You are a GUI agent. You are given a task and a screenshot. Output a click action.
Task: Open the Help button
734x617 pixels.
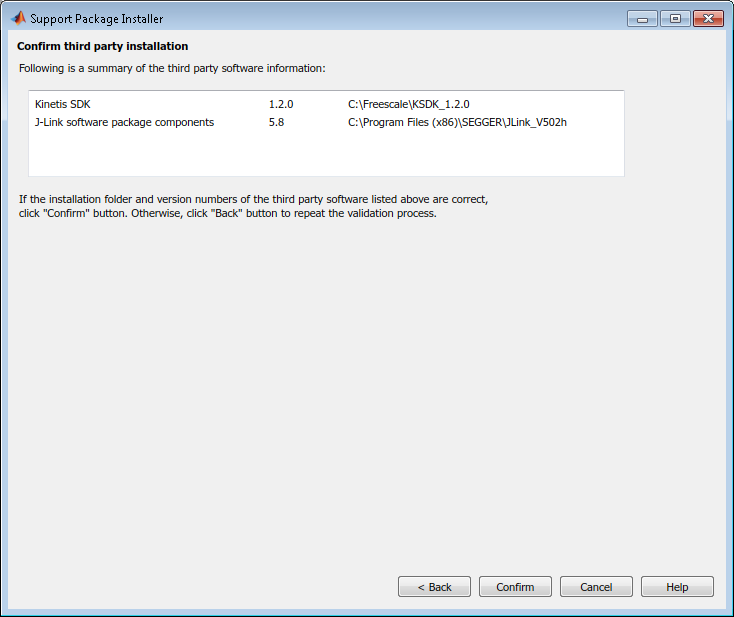[x=677, y=587]
